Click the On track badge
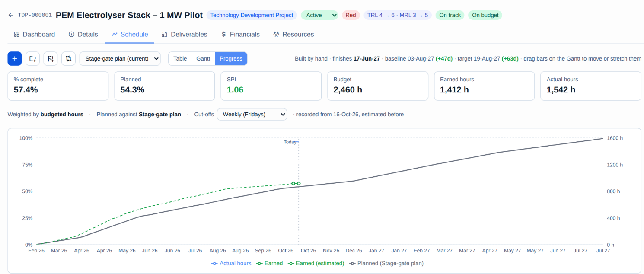This screenshot has height=274, width=644. pyautogui.click(x=450, y=15)
